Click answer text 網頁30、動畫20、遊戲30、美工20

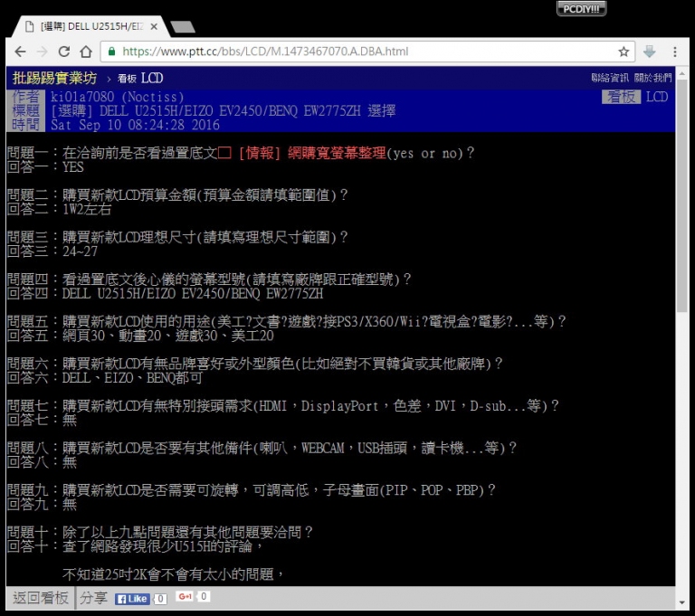(168, 336)
